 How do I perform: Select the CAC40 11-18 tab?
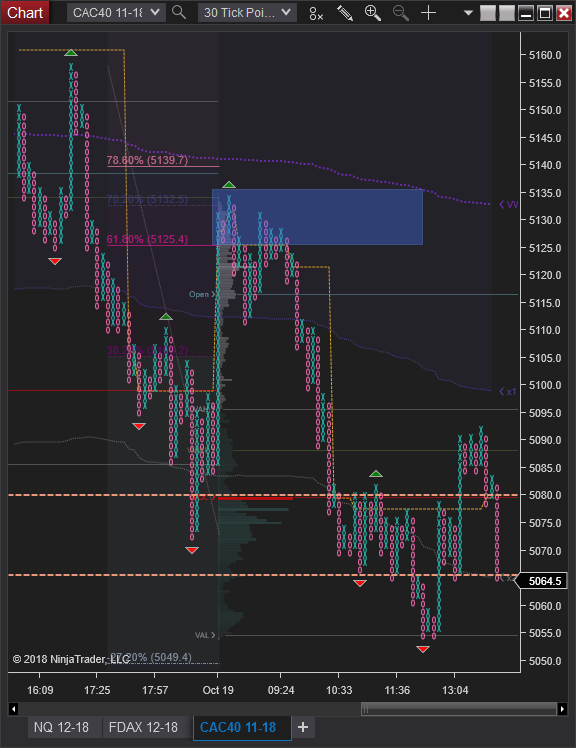(x=242, y=727)
